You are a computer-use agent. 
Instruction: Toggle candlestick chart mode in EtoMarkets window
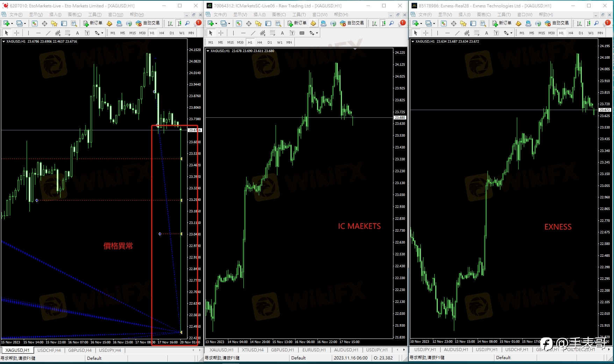click(x=179, y=23)
